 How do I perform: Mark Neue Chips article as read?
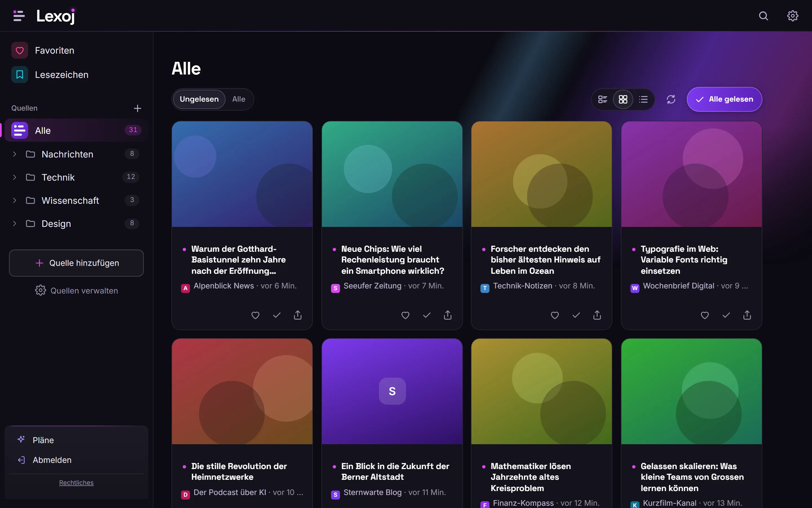click(x=427, y=315)
